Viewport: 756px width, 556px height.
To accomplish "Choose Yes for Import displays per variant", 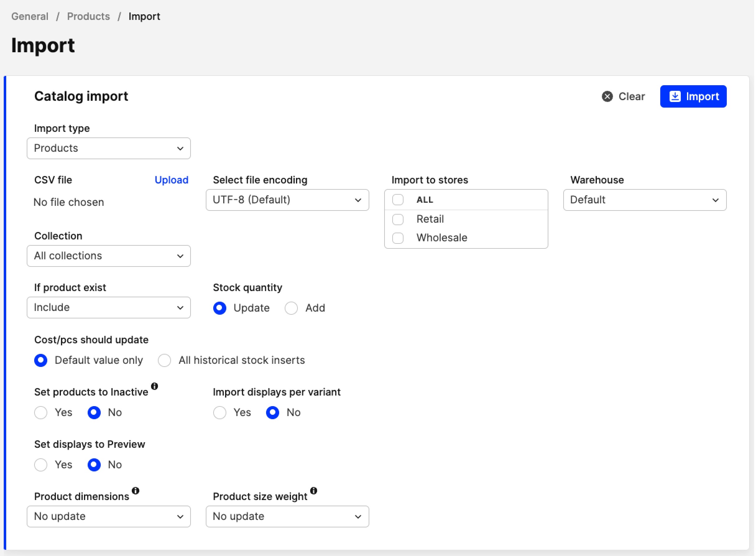I will (220, 413).
